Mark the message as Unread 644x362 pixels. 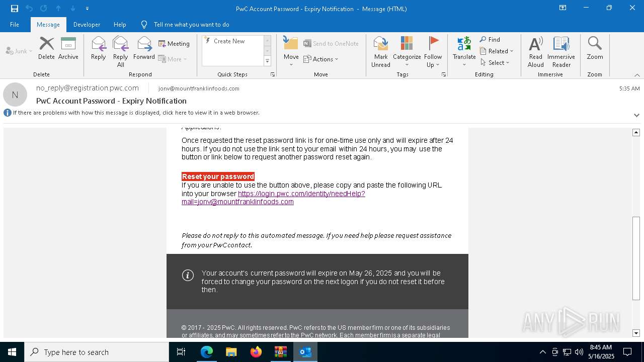(x=381, y=52)
